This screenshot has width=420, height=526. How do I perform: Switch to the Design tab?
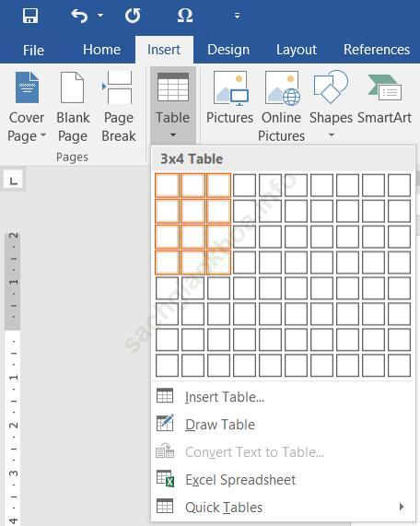[228, 50]
